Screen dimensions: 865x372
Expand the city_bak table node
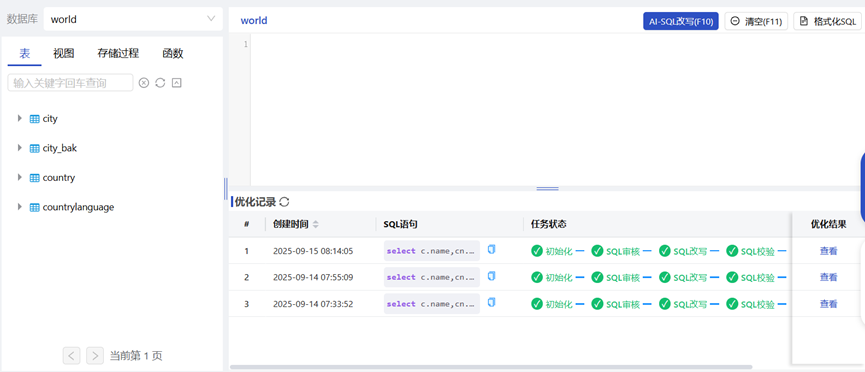pos(20,148)
